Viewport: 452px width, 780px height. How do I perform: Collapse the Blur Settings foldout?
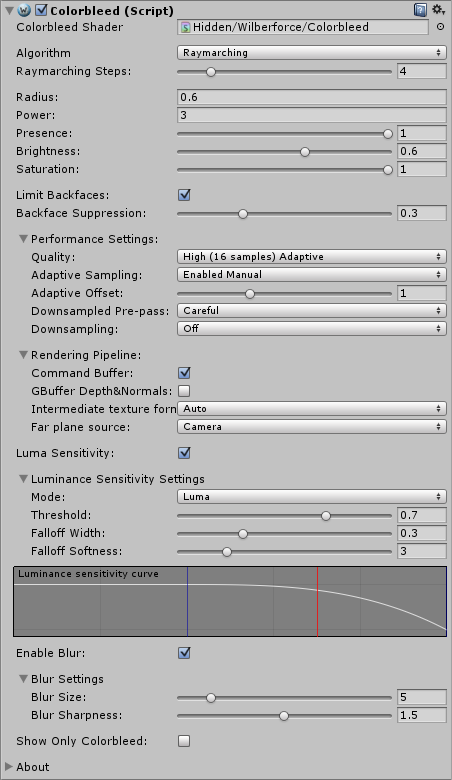pyautogui.click(x=23, y=679)
